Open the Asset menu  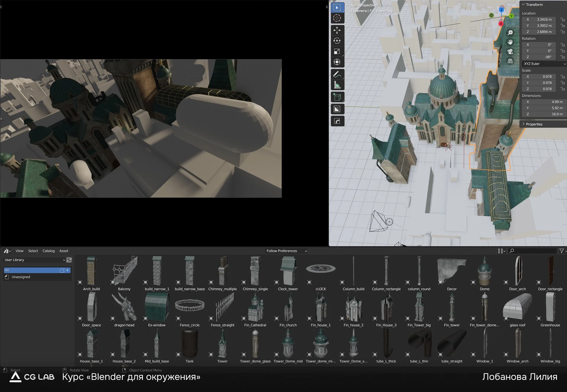(x=63, y=251)
